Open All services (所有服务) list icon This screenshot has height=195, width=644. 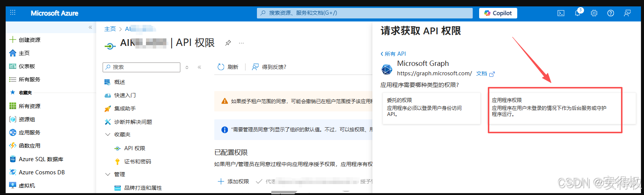pos(13,79)
